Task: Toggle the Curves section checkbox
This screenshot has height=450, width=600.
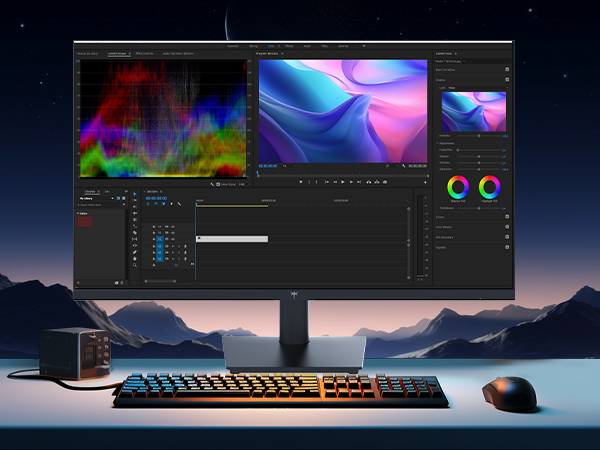Action: pyautogui.click(x=507, y=217)
